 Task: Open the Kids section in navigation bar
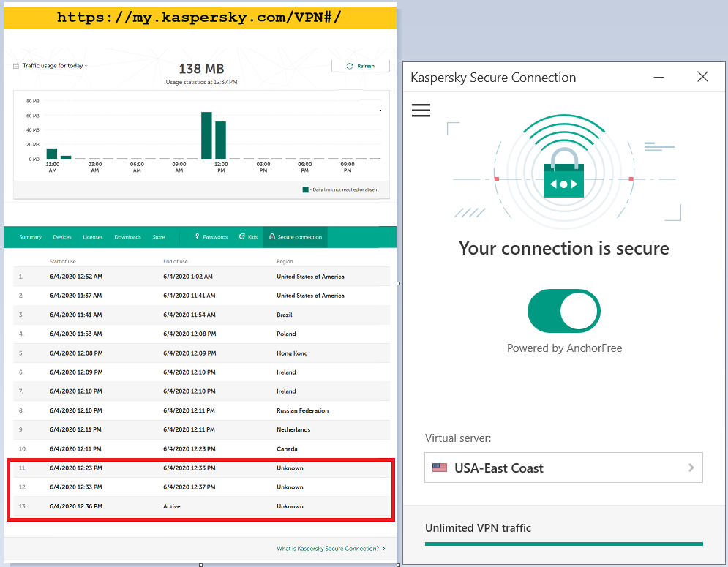coord(249,237)
